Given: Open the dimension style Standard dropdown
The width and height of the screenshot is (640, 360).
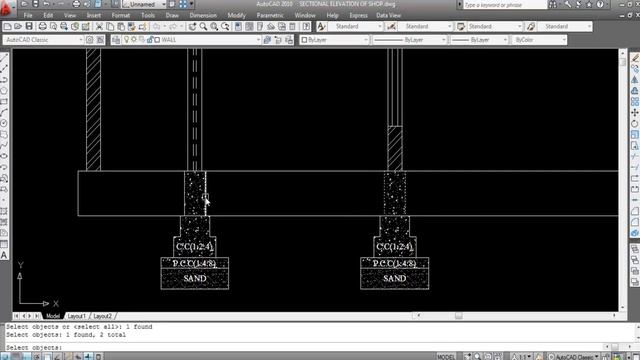Looking at the screenshot, I should 425,27.
